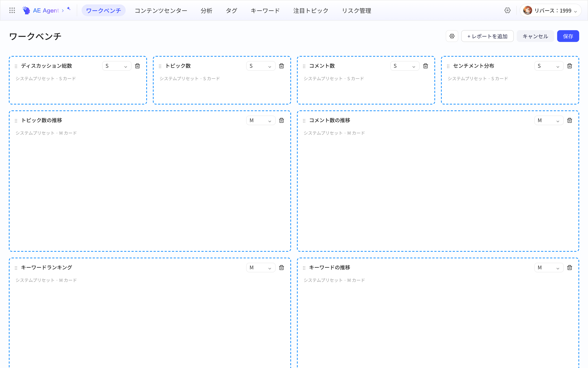Switch to the 注目トピック tab

pos(311,10)
